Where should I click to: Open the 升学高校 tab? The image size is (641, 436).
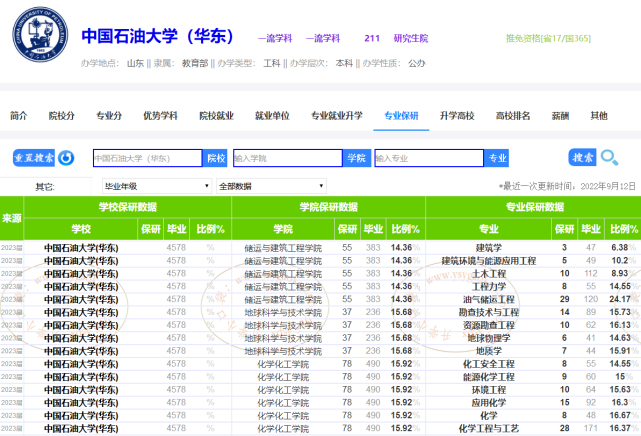(457, 116)
